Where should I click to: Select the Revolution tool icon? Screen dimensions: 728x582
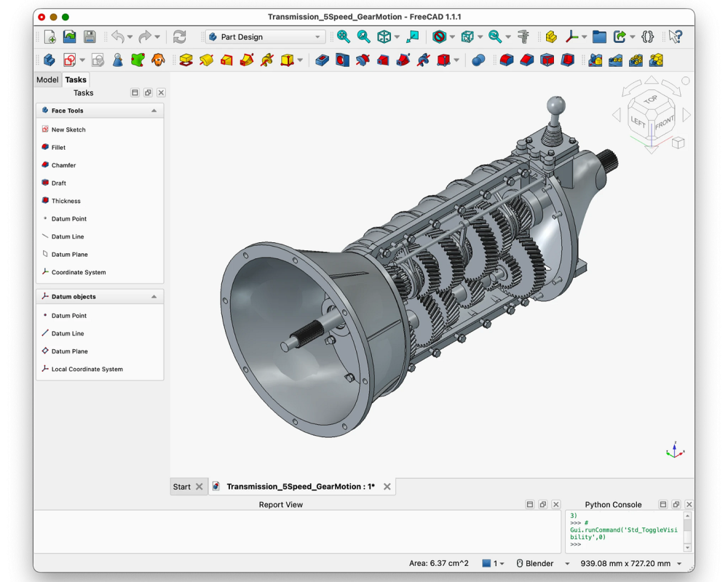click(206, 60)
